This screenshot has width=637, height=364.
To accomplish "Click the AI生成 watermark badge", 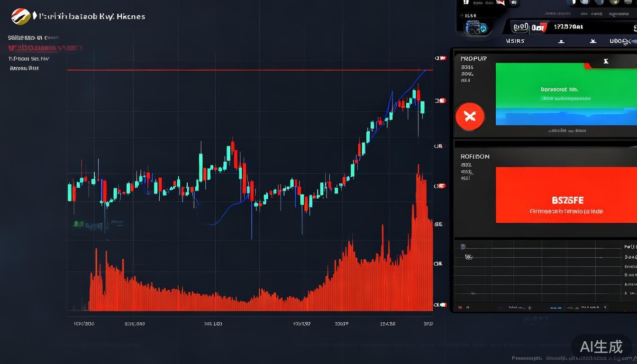I will (601, 346).
